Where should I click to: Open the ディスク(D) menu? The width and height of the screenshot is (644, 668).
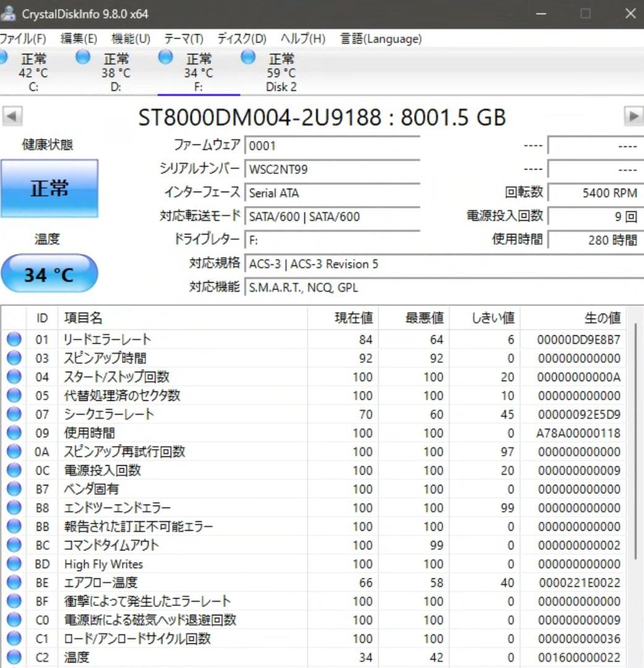[242, 39]
